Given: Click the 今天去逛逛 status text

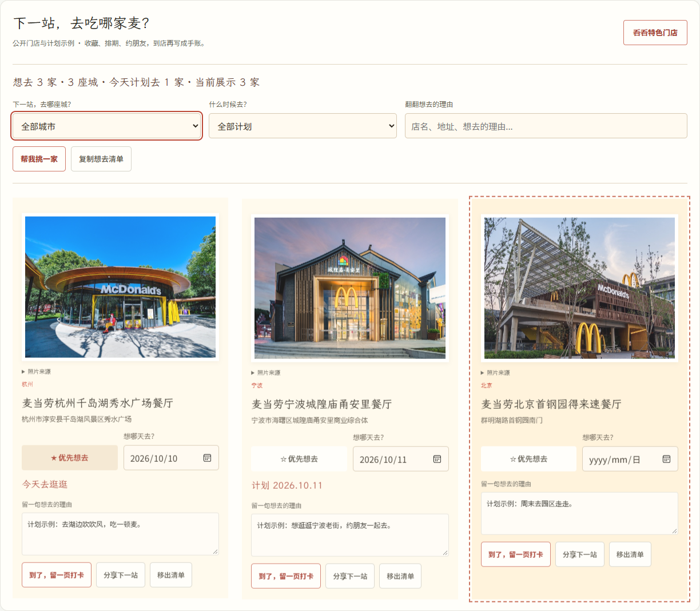Looking at the screenshot, I should tap(45, 484).
